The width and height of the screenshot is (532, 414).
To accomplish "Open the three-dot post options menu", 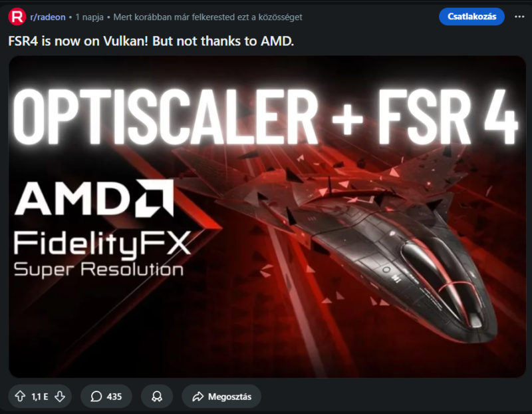I will click(519, 17).
